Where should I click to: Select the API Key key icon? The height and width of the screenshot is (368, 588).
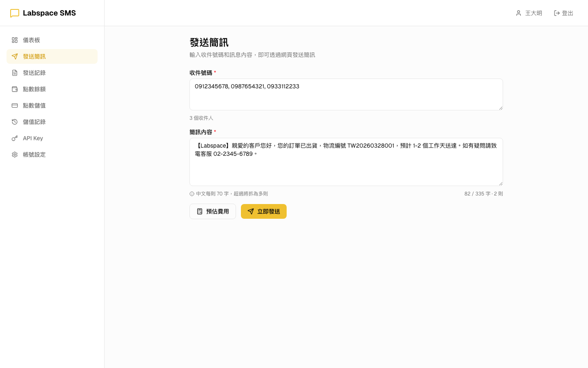tap(15, 138)
